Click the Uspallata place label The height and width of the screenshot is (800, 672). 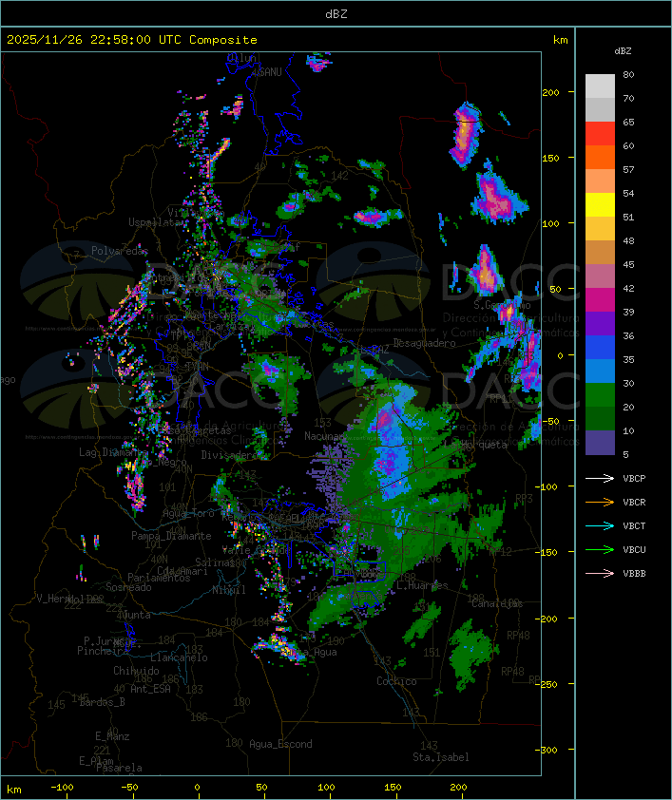(x=156, y=222)
